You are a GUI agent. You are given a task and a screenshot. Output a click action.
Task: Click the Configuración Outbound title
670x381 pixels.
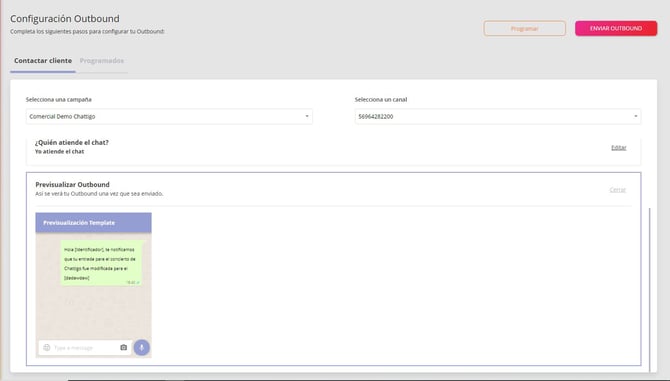coord(65,19)
